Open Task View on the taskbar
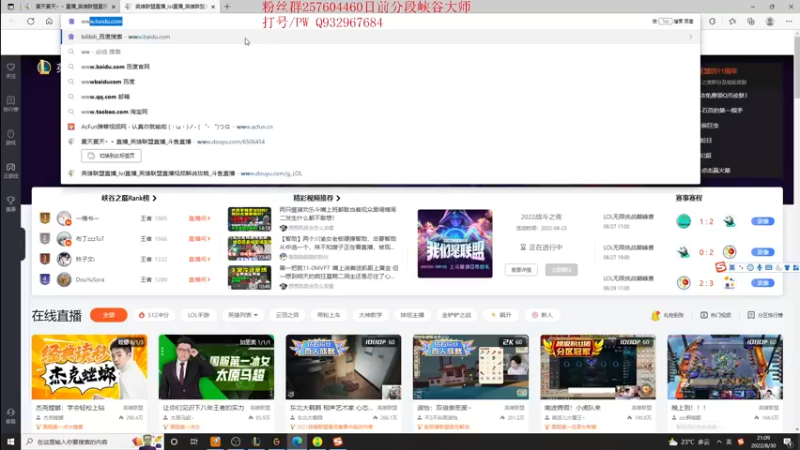Image resolution: width=800 pixels, height=450 pixels. (x=194, y=441)
